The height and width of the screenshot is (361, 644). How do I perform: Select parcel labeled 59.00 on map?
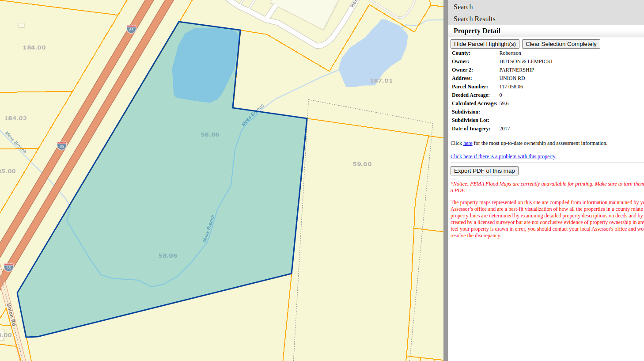click(x=362, y=164)
